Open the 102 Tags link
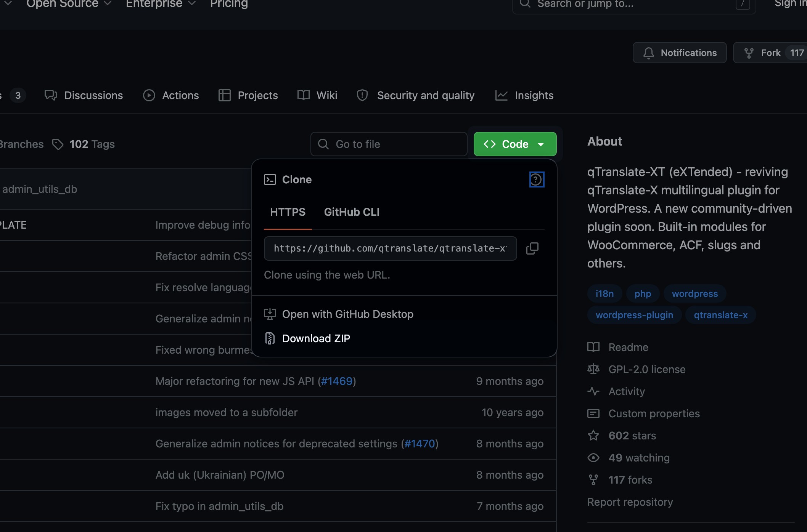Image resolution: width=807 pixels, height=532 pixels. pyautogui.click(x=84, y=144)
